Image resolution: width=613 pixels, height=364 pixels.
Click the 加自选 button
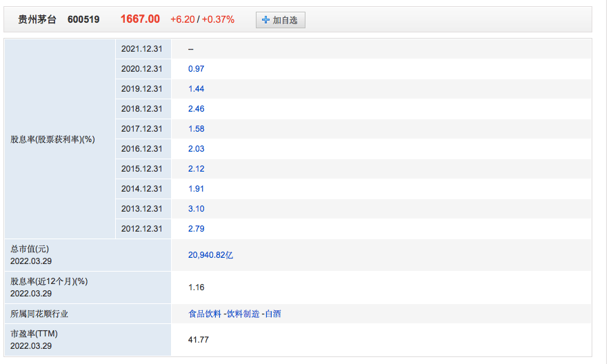coord(280,20)
